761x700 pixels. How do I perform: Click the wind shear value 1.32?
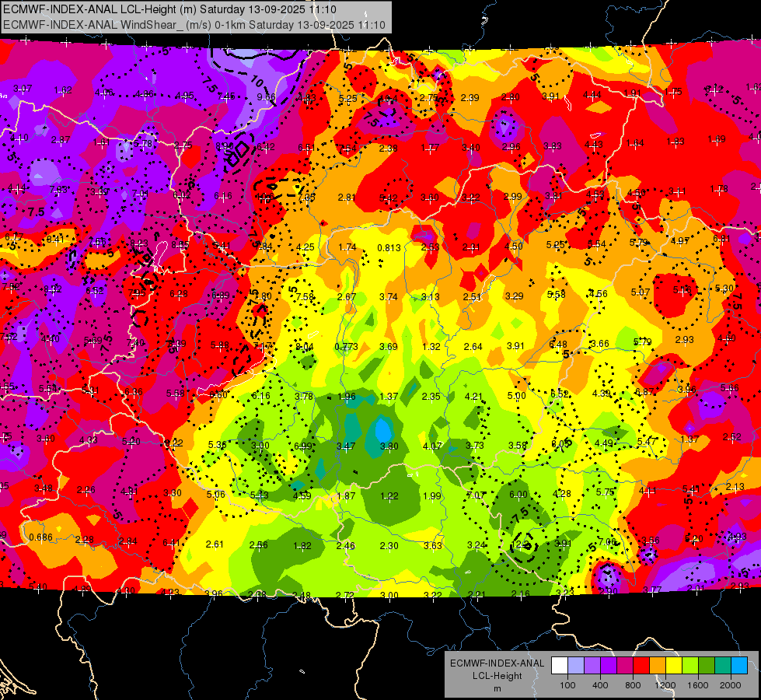431,346
